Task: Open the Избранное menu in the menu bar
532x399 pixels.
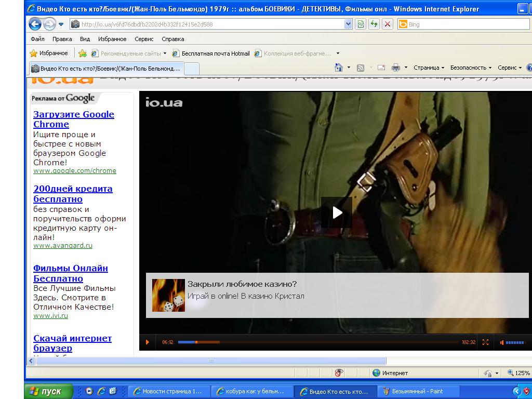Action: (x=112, y=39)
